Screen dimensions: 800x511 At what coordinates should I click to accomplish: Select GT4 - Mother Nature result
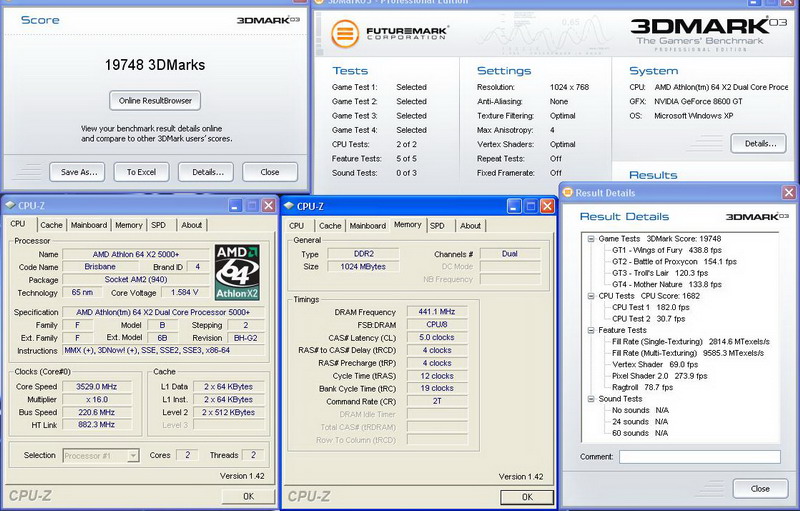point(667,285)
